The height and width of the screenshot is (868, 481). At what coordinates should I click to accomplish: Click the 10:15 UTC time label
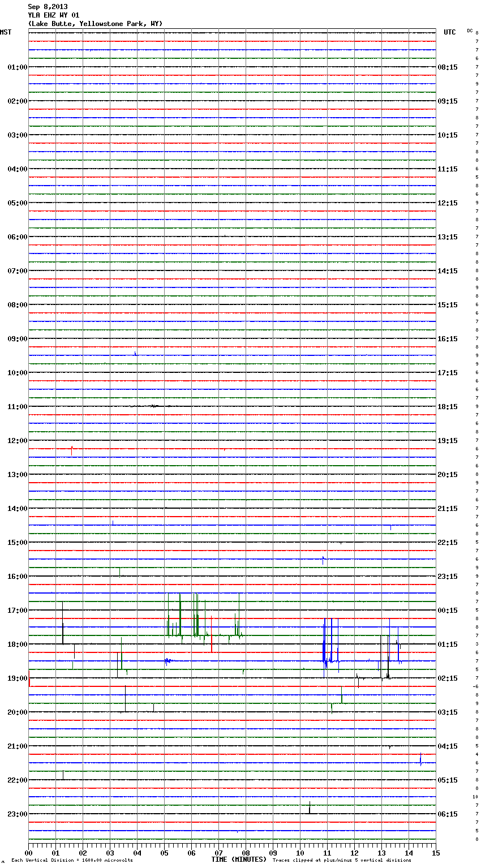pyautogui.click(x=448, y=135)
